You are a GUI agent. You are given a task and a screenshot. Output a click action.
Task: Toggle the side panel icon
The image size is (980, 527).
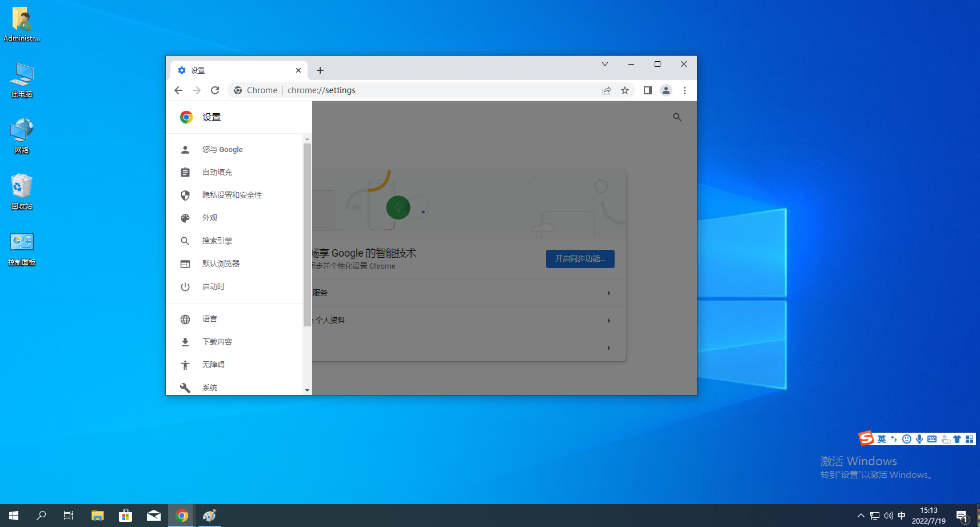click(647, 90)
